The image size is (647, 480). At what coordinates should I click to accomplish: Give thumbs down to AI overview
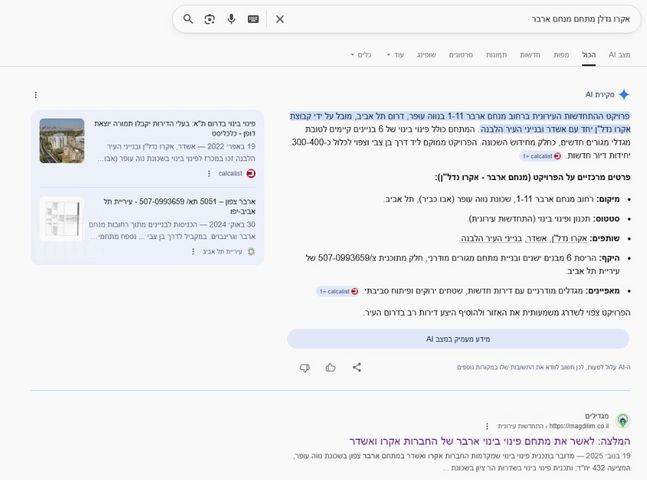[x=305, y=367]
